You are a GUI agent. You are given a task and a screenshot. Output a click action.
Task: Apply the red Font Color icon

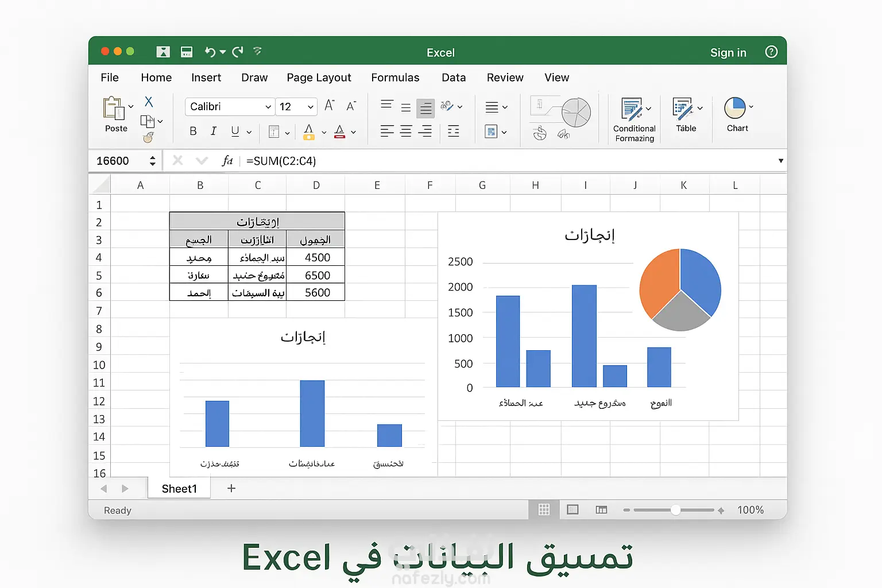click(x=340, y=132)
